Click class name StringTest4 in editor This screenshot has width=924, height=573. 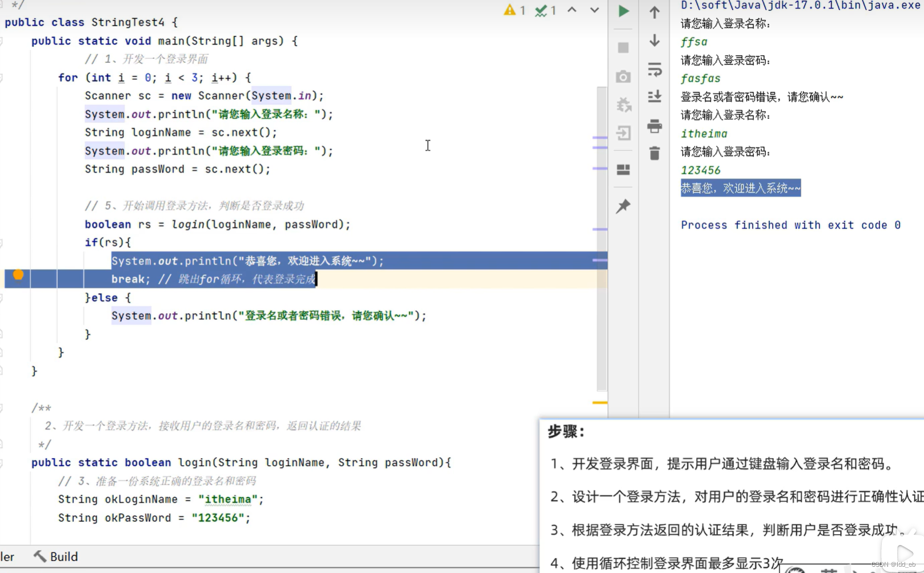point(127,22)
